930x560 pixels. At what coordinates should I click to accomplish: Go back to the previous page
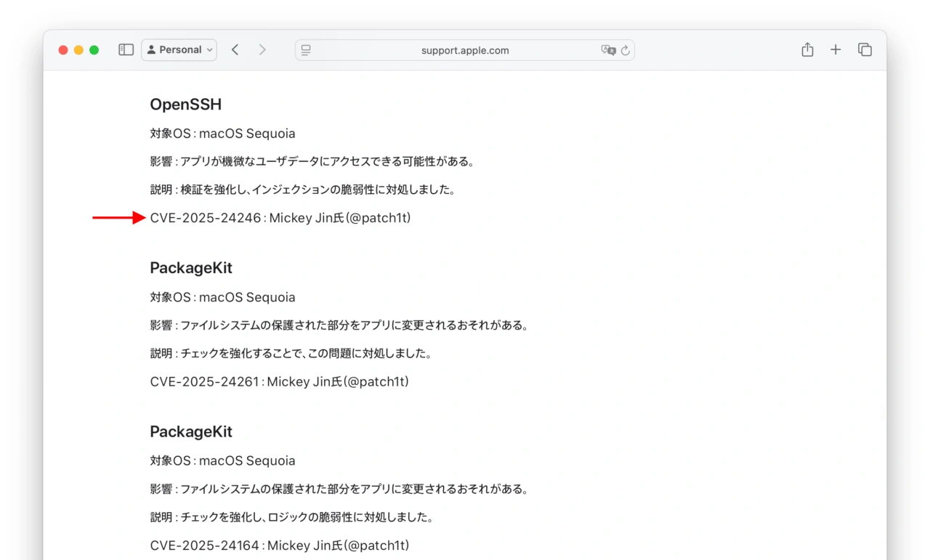pos(235,50)
